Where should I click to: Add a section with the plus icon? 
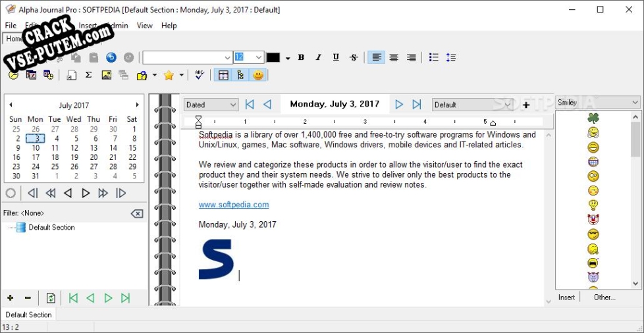[11, 297]
